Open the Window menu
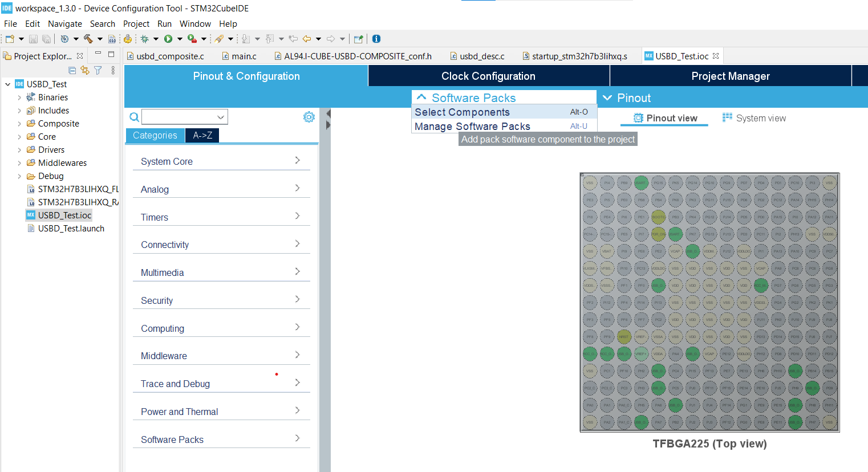 [195, 24]
